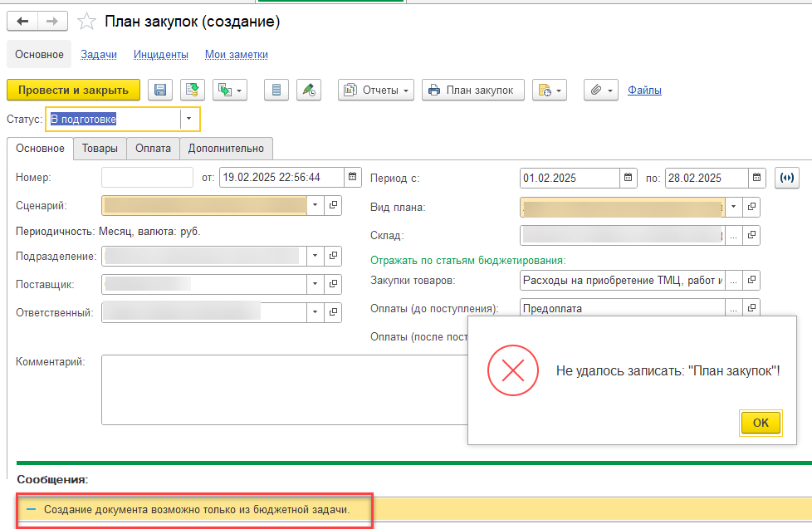Click the Закупки товаров field
This screenshot has width=812, height=529.
pyautogui.click(x=623, y=281)
